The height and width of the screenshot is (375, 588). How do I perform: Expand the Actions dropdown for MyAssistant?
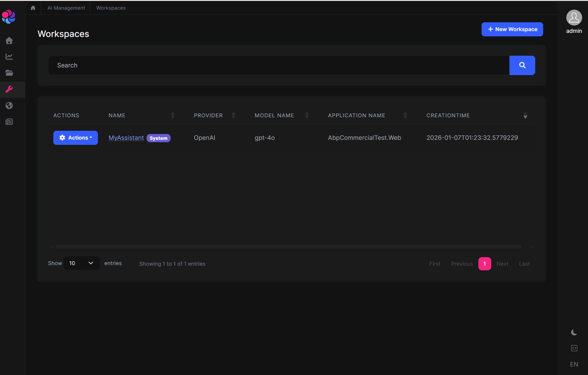tap(76, 138)
